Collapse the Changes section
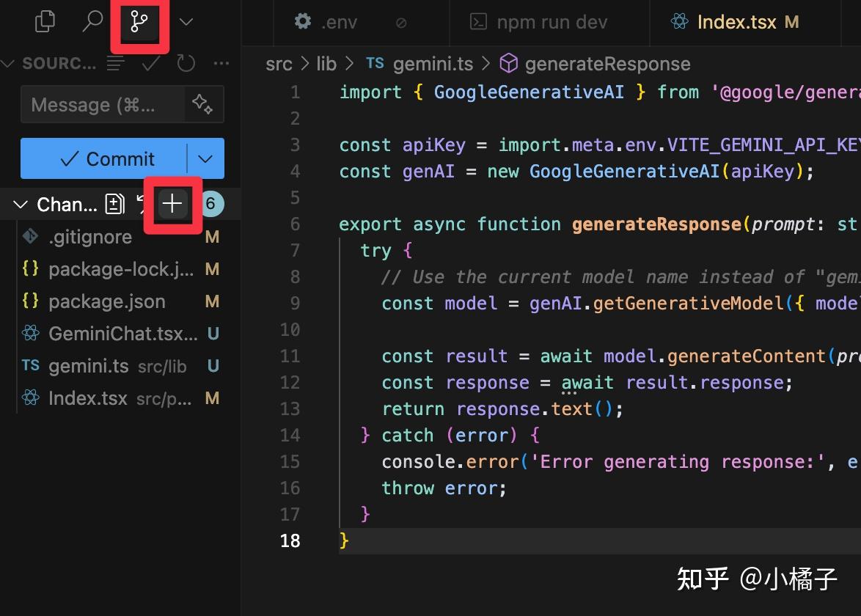 20,204
